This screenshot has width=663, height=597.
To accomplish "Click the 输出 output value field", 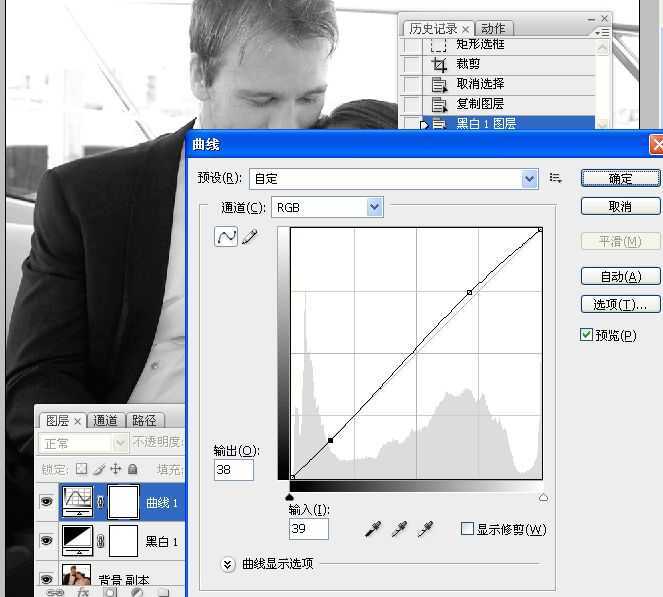I will 234,470.
